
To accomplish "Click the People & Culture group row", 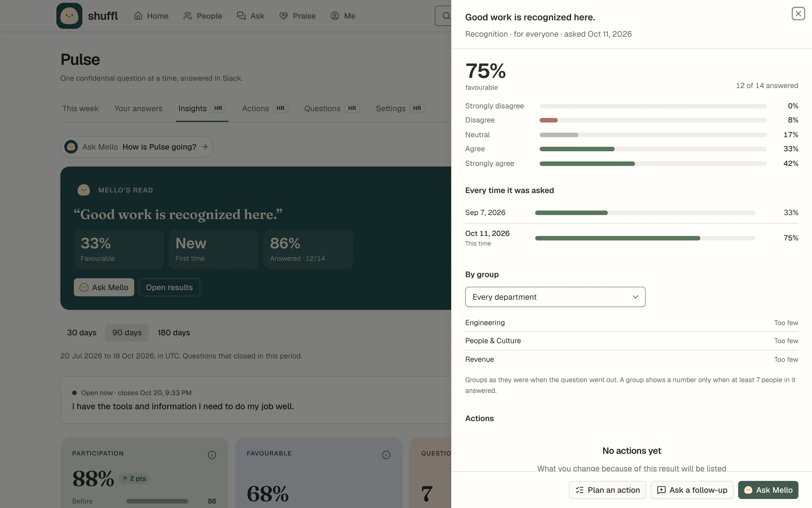I will 632,341.
